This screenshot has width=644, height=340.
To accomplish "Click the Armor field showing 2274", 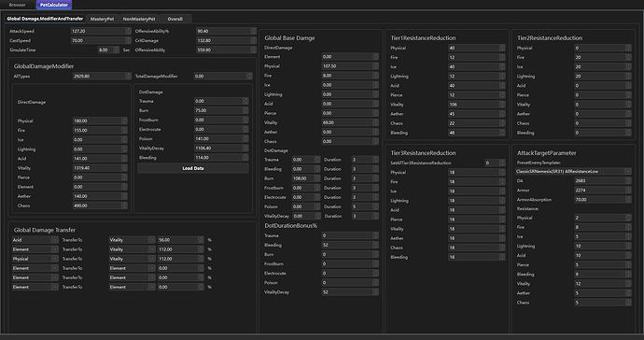I will point(603,191).
